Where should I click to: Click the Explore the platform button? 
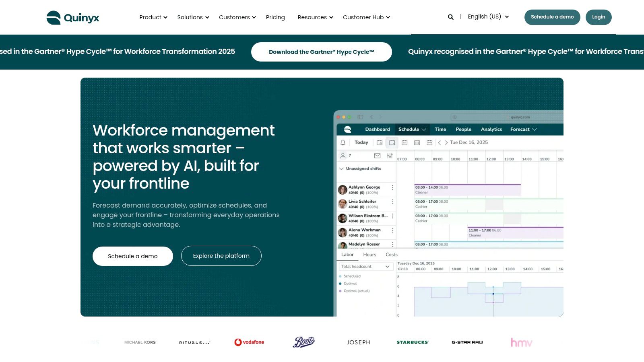coord(221,256)
